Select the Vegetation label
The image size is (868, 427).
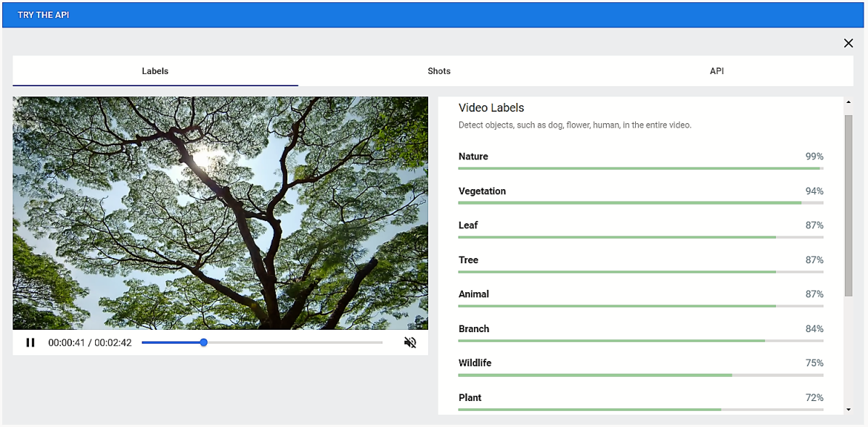[x=483, y=191]
